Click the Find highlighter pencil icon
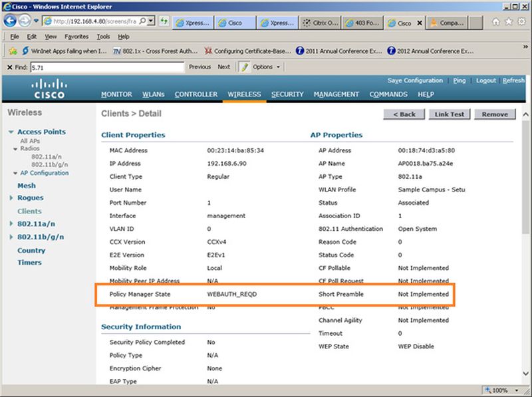Image resolution: width=532 pixels, height=397 pixels. coord(244,67)
